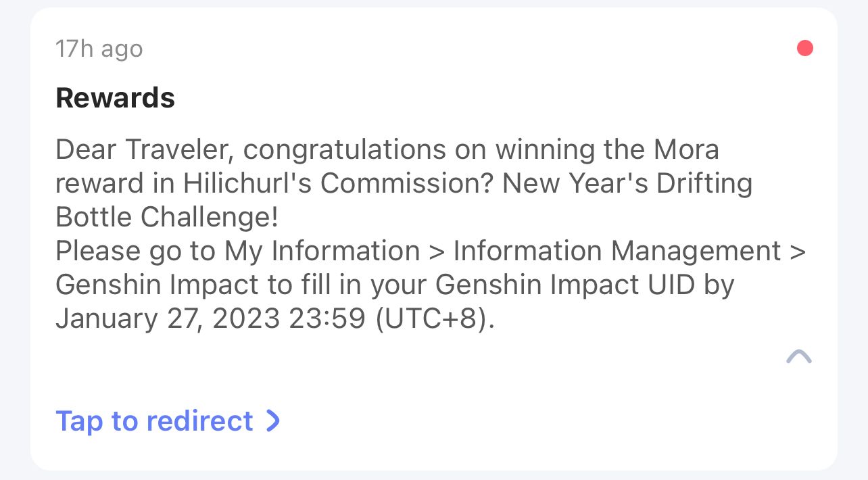Screen dimensions: 868x480
Task: Click the "Bottle Challenge!" text
Action: click(x=167, y=217)
